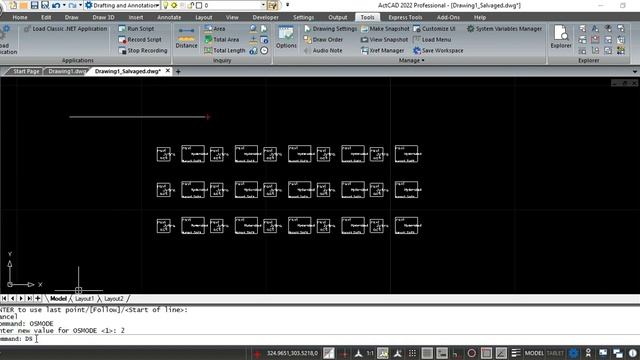Click the info icon in status bar
The width and height of the screenshot is (640, 360).
633,353
